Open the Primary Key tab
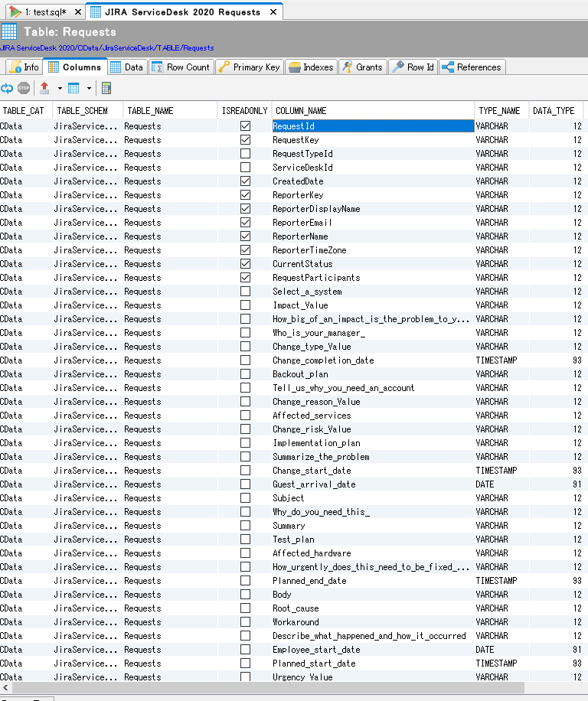The height and width of the screenshot is (701, 588). click(249, 67)
